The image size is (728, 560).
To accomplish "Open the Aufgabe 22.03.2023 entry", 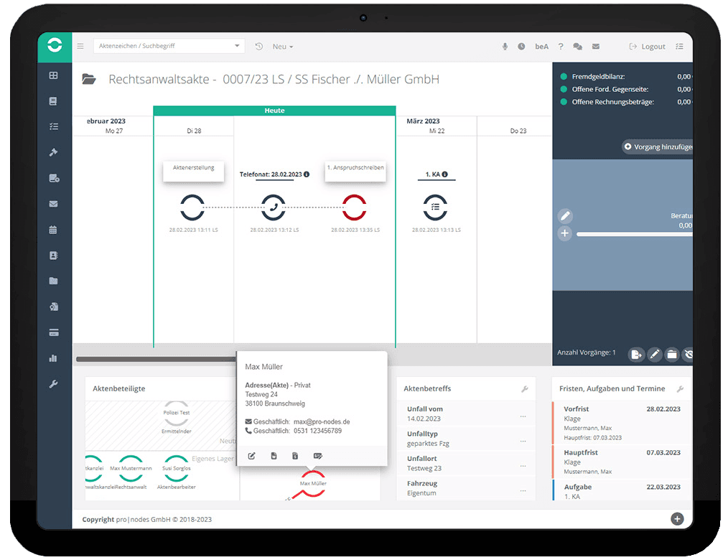I will point(622,491).
